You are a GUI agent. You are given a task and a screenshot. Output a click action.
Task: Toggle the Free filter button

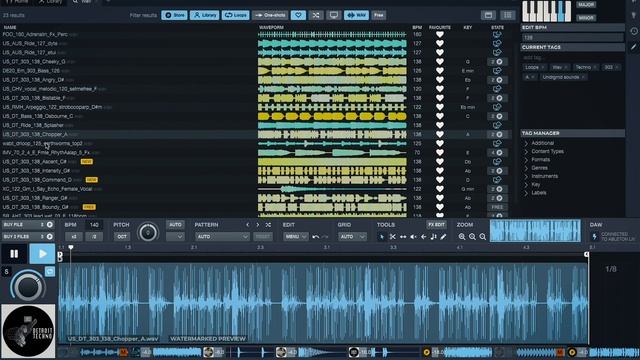[x=379, y=15]
